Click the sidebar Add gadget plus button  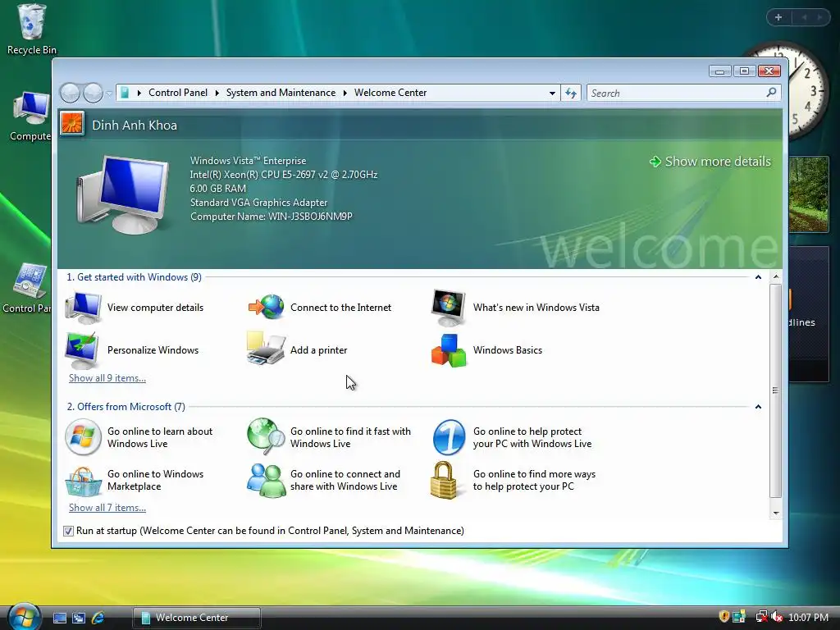pyautogui.click(x=778, y=17)
